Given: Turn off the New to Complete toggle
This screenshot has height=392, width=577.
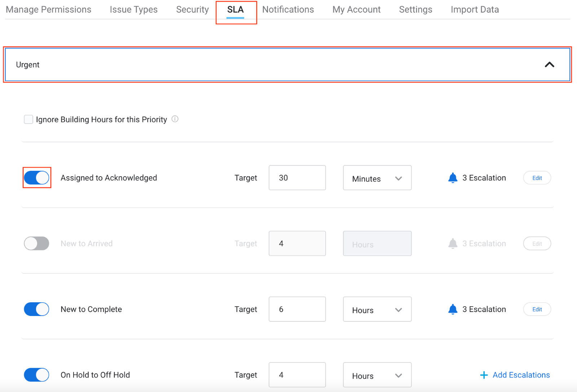Looking at the screenshot, I should 37,309.
